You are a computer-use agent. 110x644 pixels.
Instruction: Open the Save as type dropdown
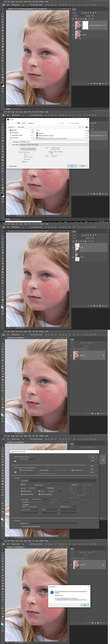54,145
